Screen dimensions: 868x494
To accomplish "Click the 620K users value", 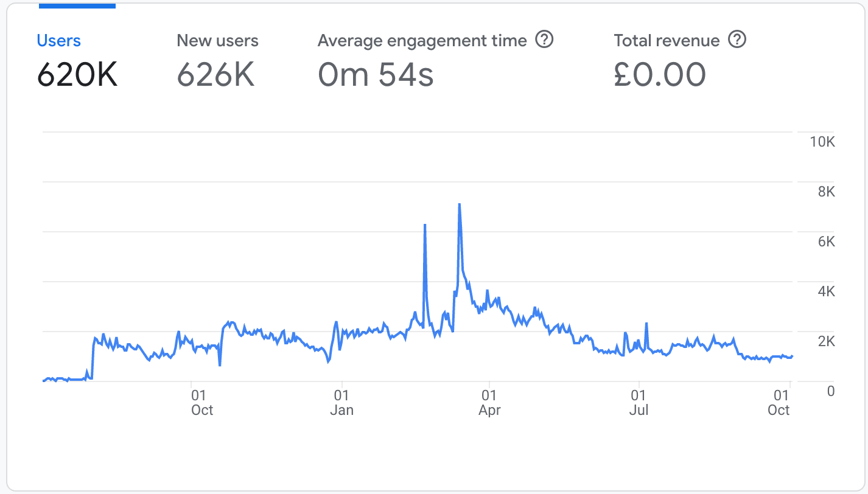I will [x=77, y=75].
